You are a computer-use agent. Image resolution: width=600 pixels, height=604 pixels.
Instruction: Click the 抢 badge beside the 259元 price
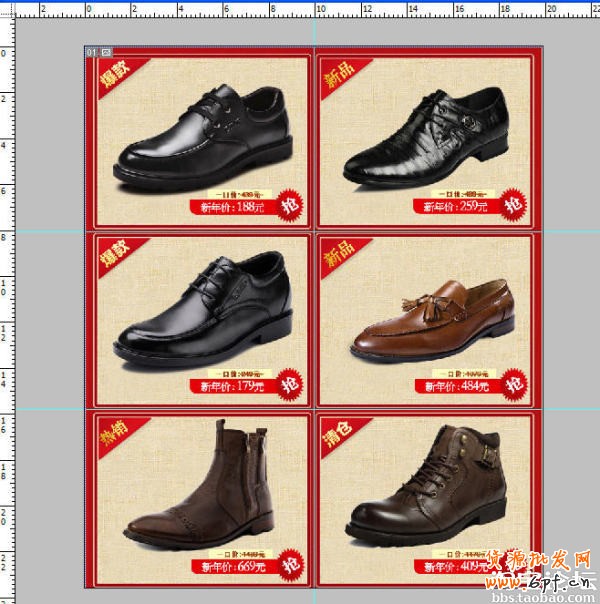(x=514, y=203)
